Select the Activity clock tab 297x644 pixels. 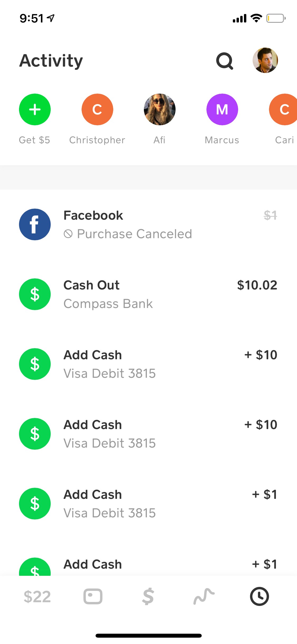tap(259, 596)
